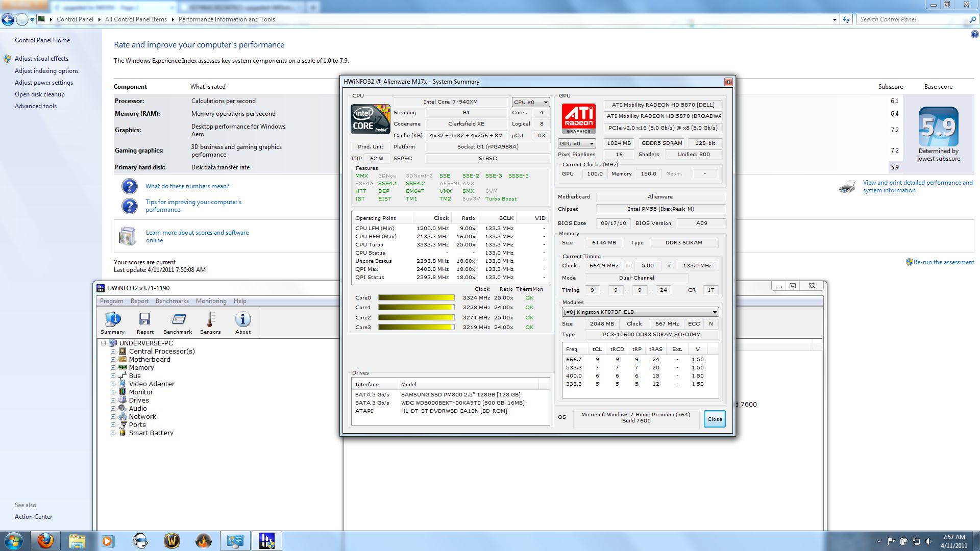Select the Network tree item
This screenshot has width=980, height=551.
[142, 417]
